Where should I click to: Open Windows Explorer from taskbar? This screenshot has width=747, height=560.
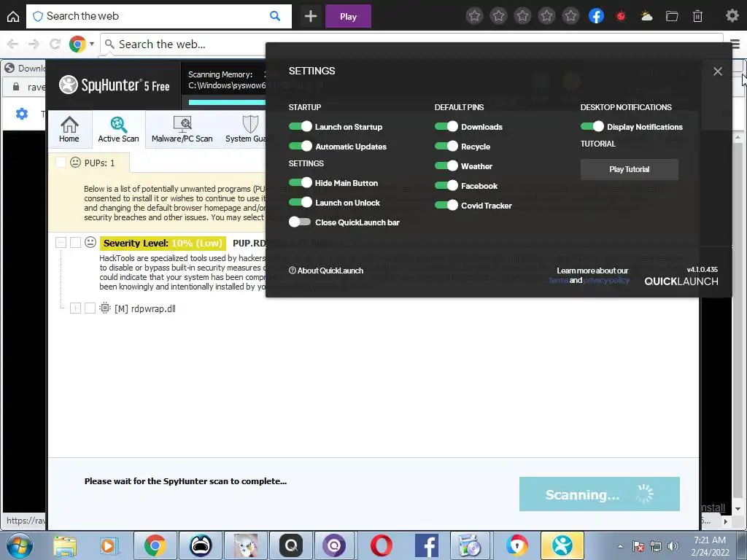click(65, 545)
